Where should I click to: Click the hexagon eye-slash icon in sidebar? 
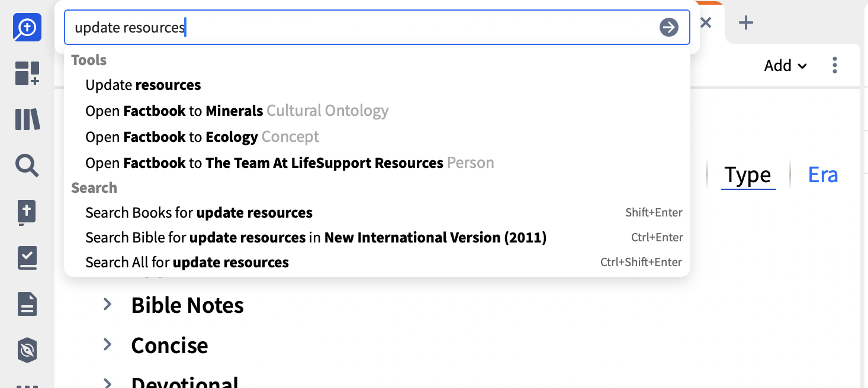click(x=27, y=351)
